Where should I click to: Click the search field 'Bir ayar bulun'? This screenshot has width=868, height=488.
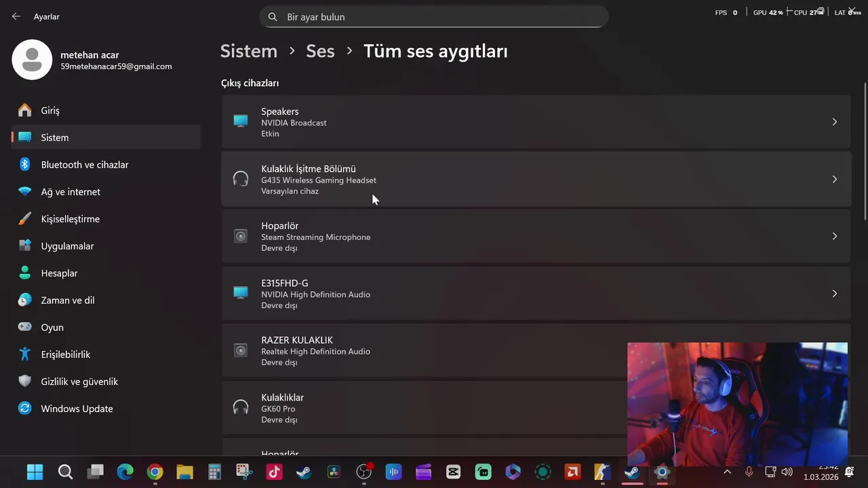click(x=434, y=17)
